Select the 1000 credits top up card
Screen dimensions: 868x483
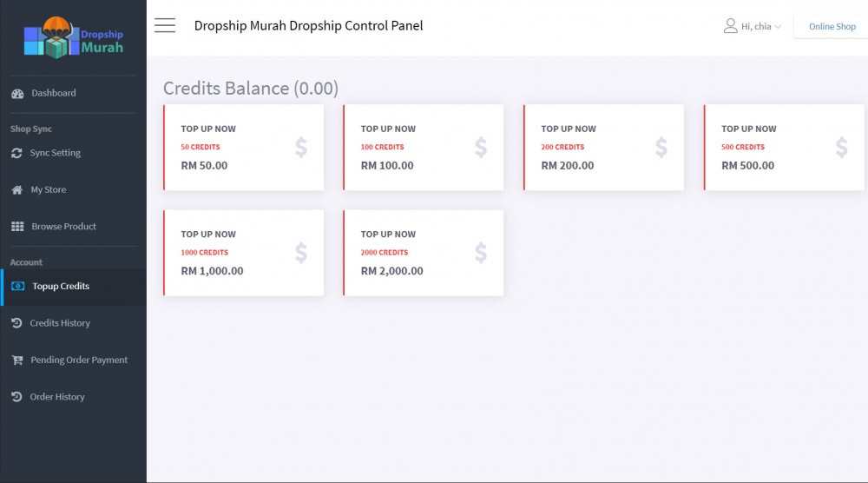click(x=243, y=253)
